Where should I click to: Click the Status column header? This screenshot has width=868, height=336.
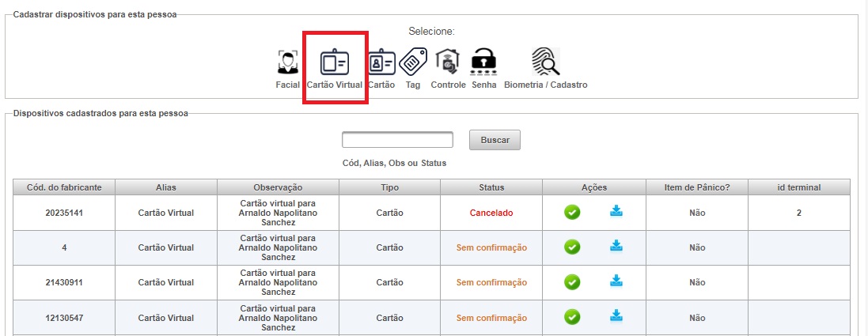491,187
